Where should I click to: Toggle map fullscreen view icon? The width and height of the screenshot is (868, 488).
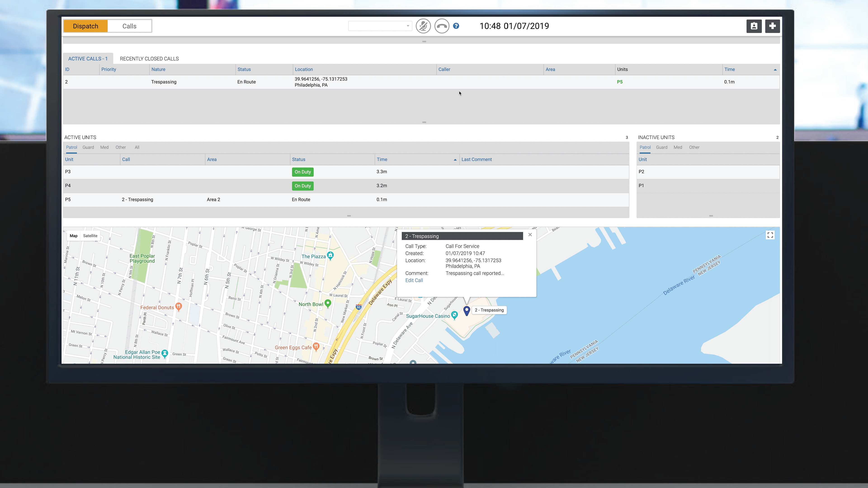770,235
